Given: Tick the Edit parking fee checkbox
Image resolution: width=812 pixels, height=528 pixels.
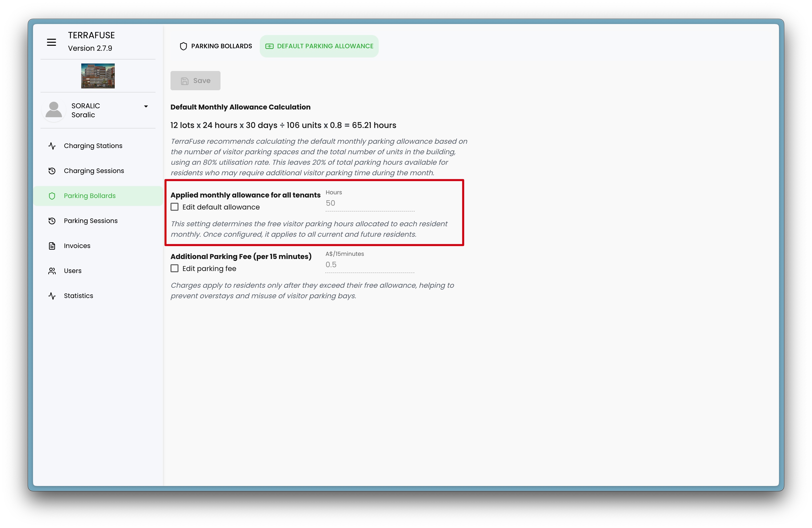Looking at the screenshot, I should 175,268.
